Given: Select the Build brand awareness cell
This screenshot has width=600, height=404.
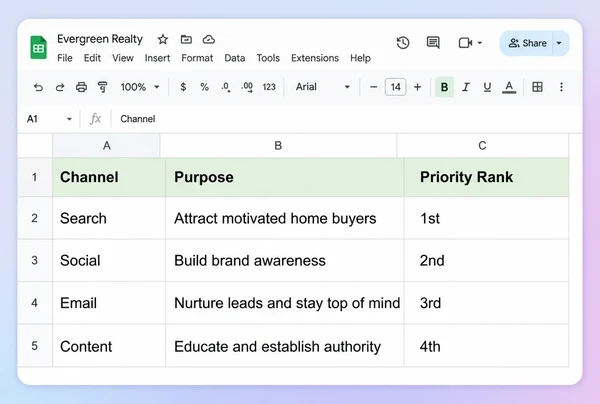Looking at the screenshot, I should click(x=285, y=261).
